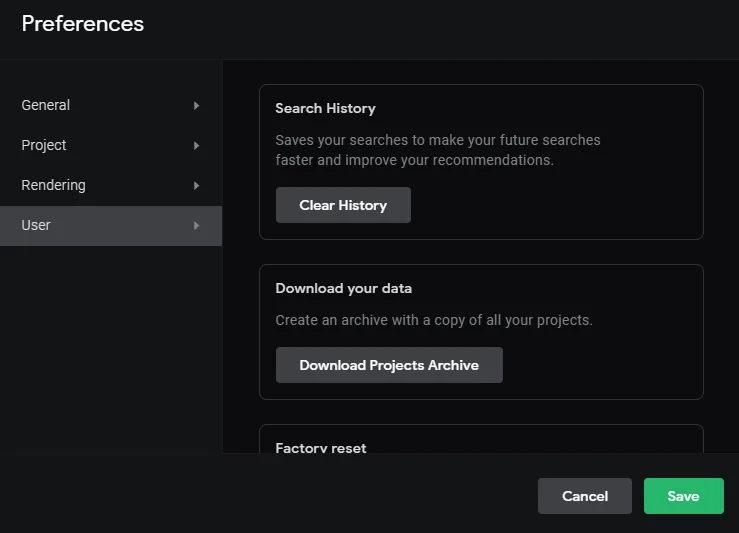Expand the arrow next to General

197,106
